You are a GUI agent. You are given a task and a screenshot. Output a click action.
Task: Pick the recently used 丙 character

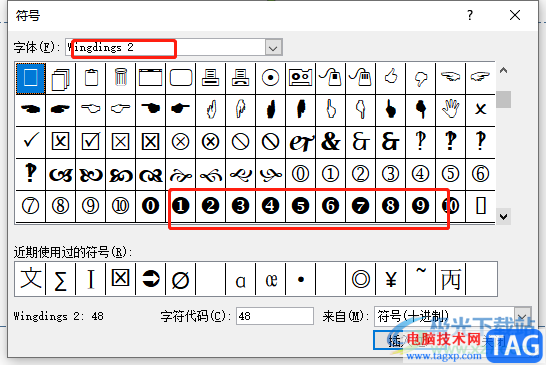coord(451,279)
